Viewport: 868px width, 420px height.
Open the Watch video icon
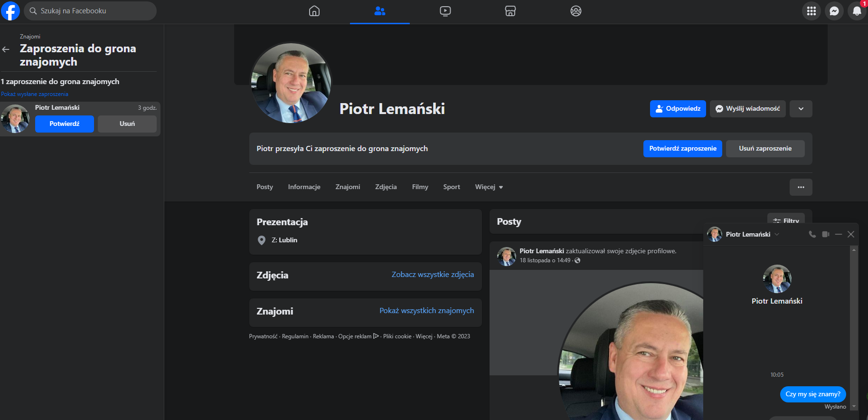(445, 11)
